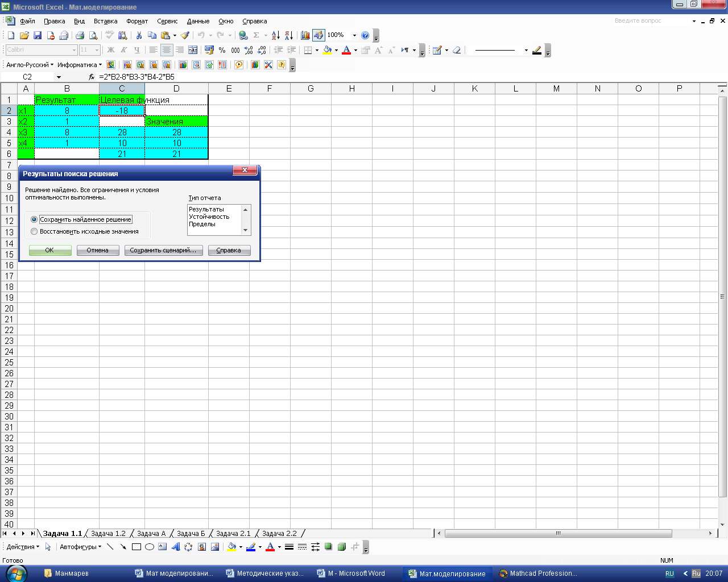728x582 pixels.
Task: Select Результаты in the report type list
Action: (206, 209)
